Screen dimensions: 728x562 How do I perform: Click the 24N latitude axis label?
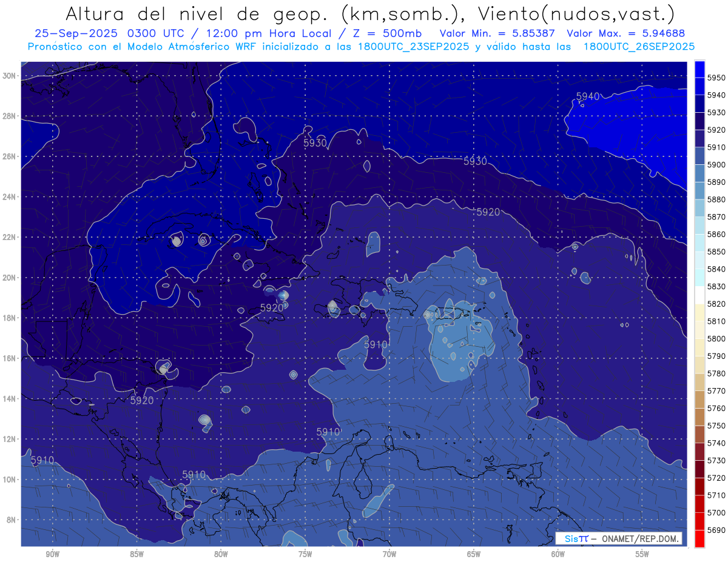pyautogui.click(x=9, y=197)
